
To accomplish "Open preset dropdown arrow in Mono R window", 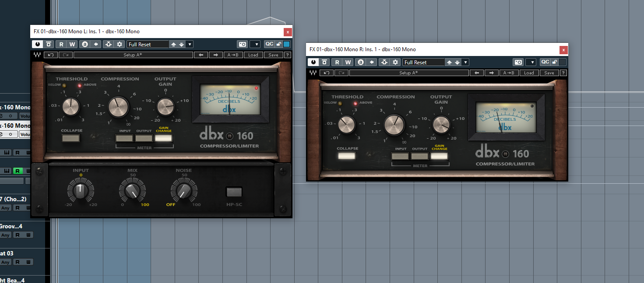I will click(x=465, y=62).
